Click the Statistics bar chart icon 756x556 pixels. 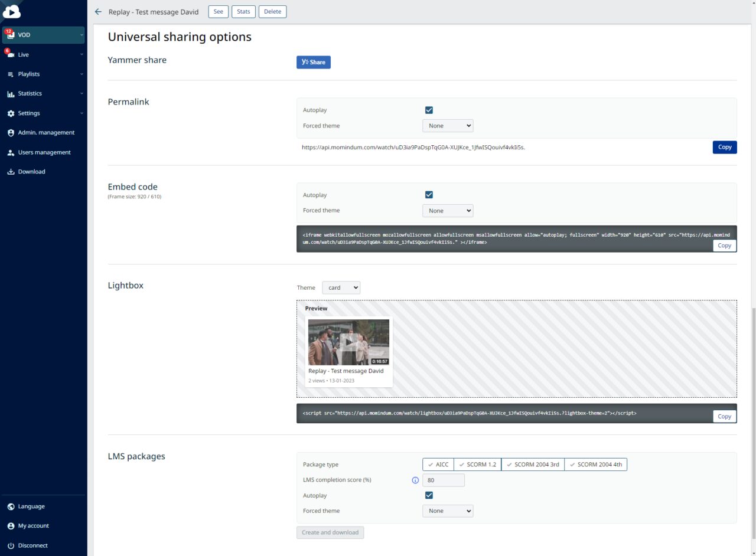coord(11,94)
